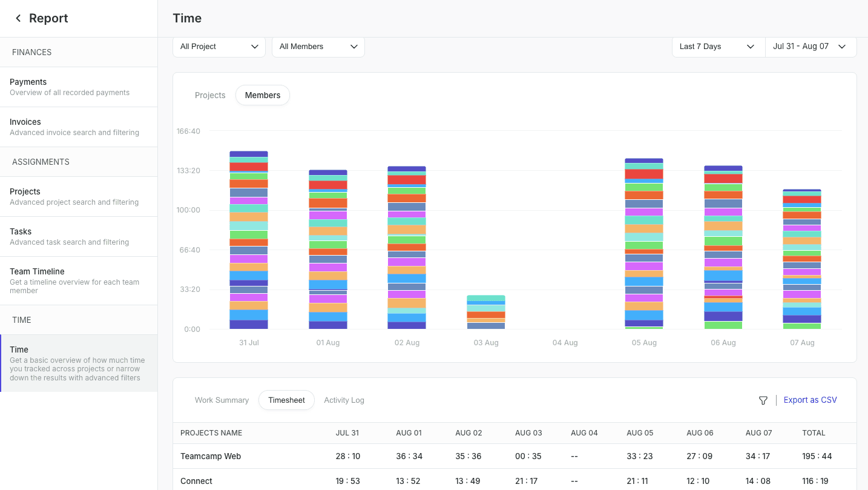
Task: Open Team Timeline report
Action: click(79, 280)
